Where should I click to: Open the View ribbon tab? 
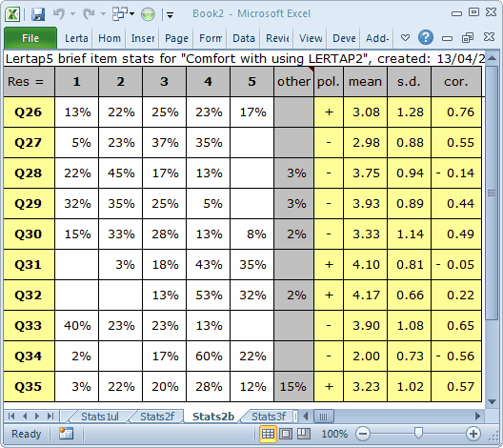311,38
